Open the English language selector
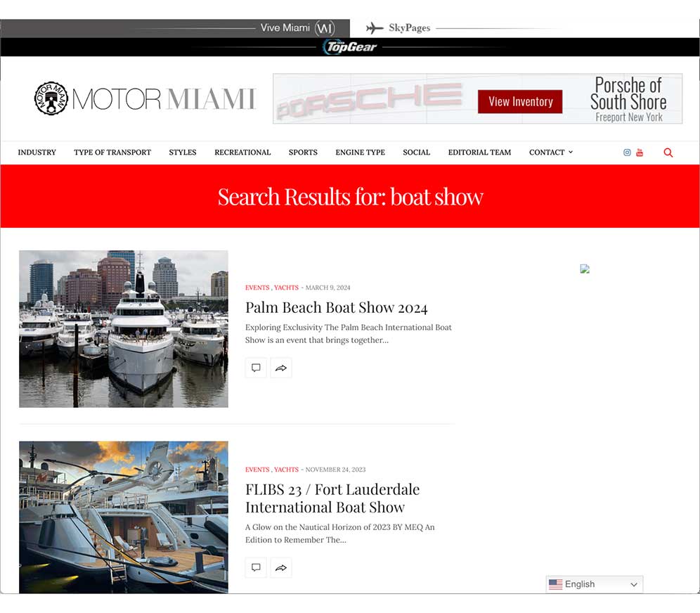 pyautogui.click(x=594, y=584)
